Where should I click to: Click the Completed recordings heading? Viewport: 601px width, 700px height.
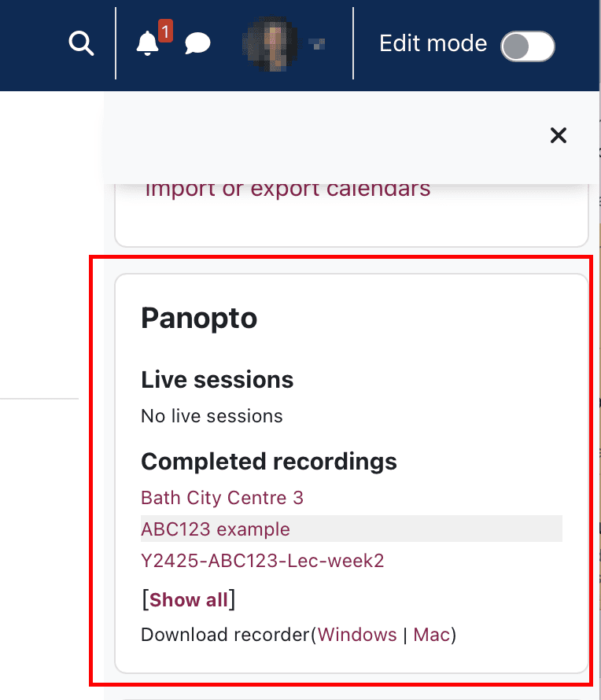269,462
